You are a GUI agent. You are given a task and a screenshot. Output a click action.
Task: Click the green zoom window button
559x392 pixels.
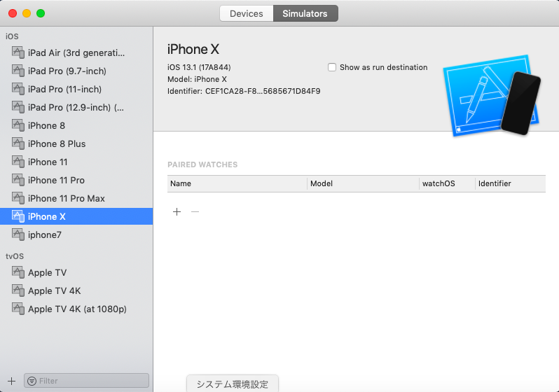41,13
